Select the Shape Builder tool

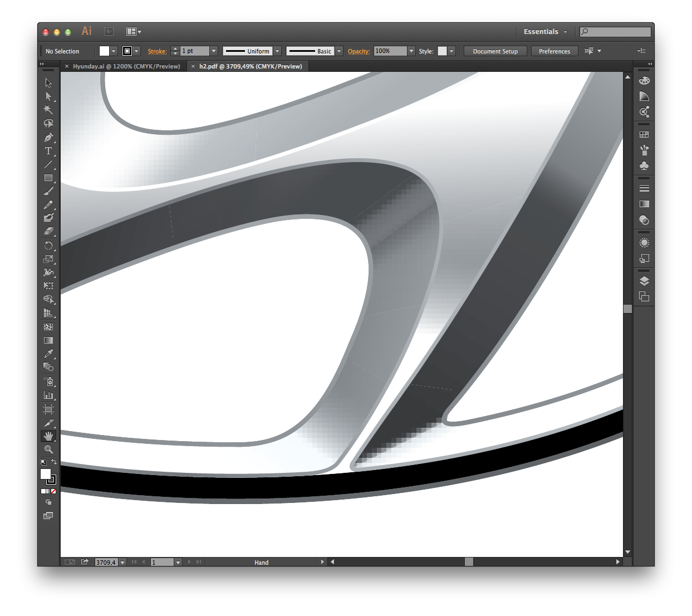click(48, 300)
